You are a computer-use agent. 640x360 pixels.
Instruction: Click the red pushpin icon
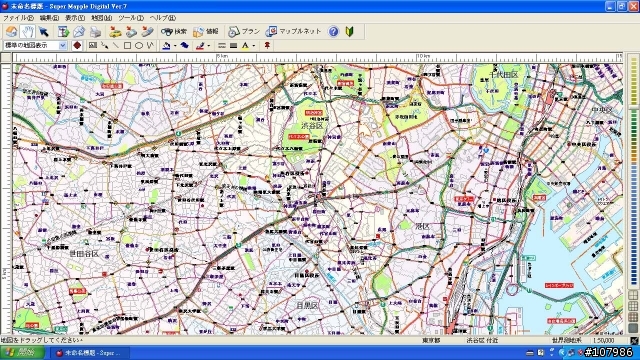click(x=267, y=45)
